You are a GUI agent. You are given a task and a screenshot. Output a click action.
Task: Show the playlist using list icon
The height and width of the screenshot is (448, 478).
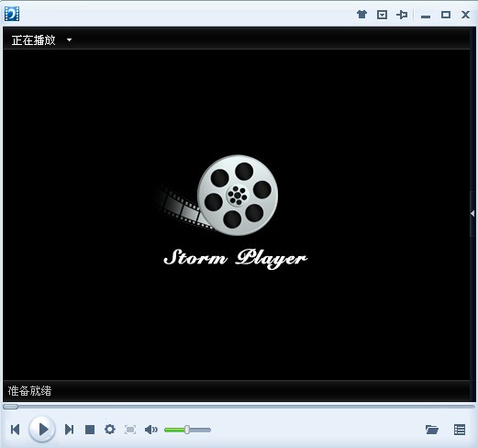[x=460, y=430]
